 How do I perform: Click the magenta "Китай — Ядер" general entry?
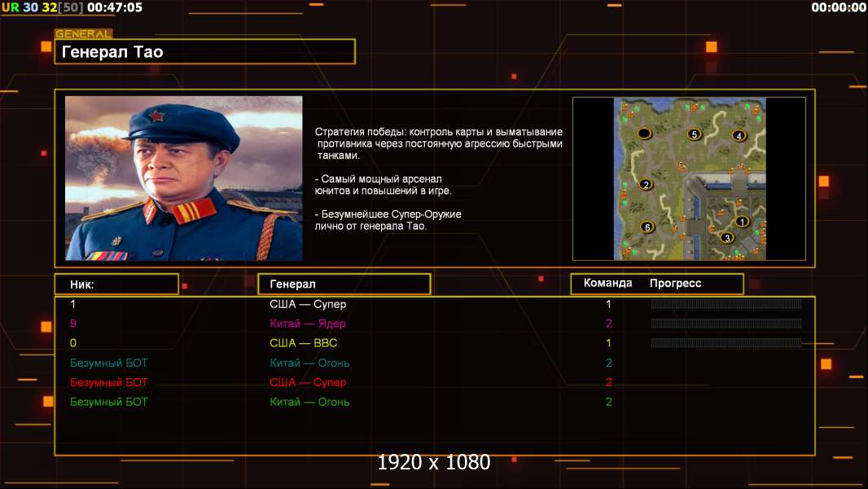[307, 324]
